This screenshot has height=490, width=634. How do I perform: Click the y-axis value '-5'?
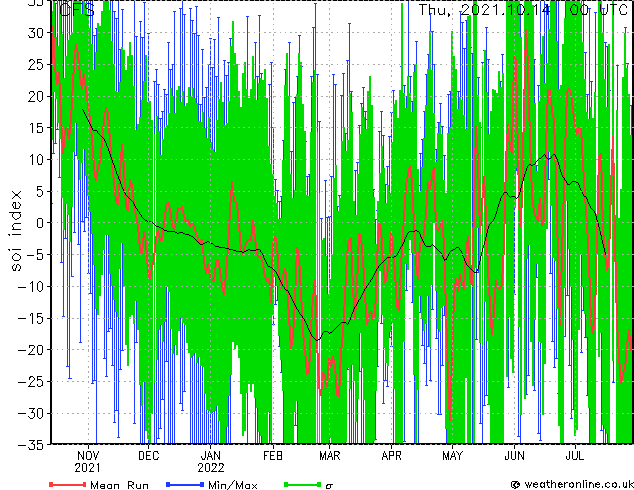[35, 255]
